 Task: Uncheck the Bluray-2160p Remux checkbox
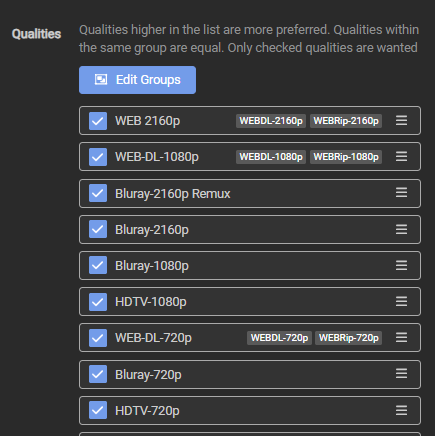click(x=98, y=193)
